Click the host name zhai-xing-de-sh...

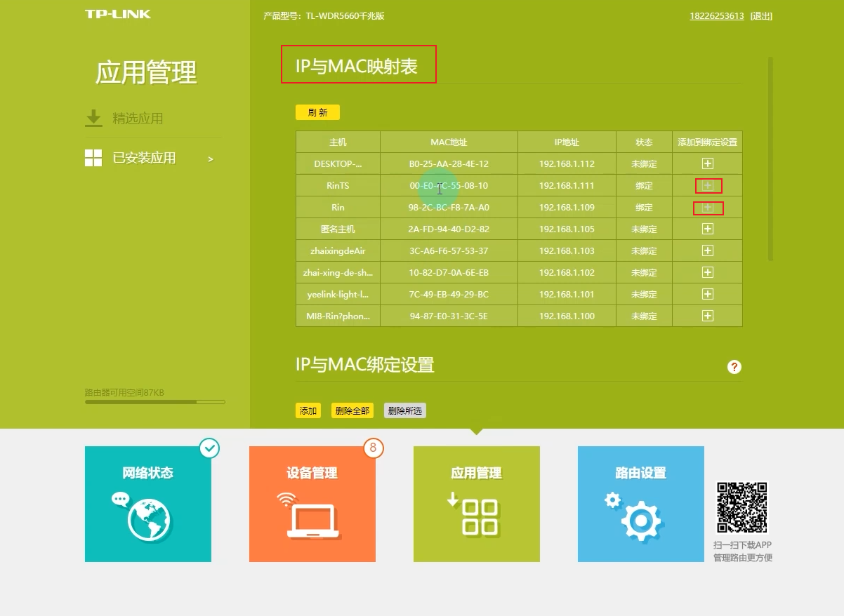tap(338, 272)
